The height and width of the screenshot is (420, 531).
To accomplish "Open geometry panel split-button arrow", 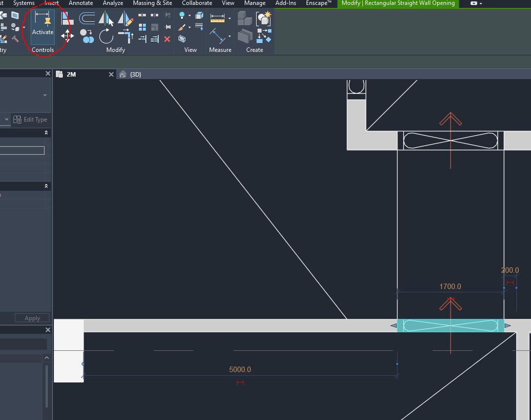I will (x=24, y=27).
